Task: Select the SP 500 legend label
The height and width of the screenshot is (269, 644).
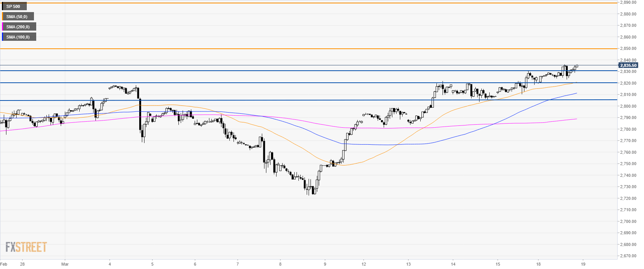Action: 14,6
